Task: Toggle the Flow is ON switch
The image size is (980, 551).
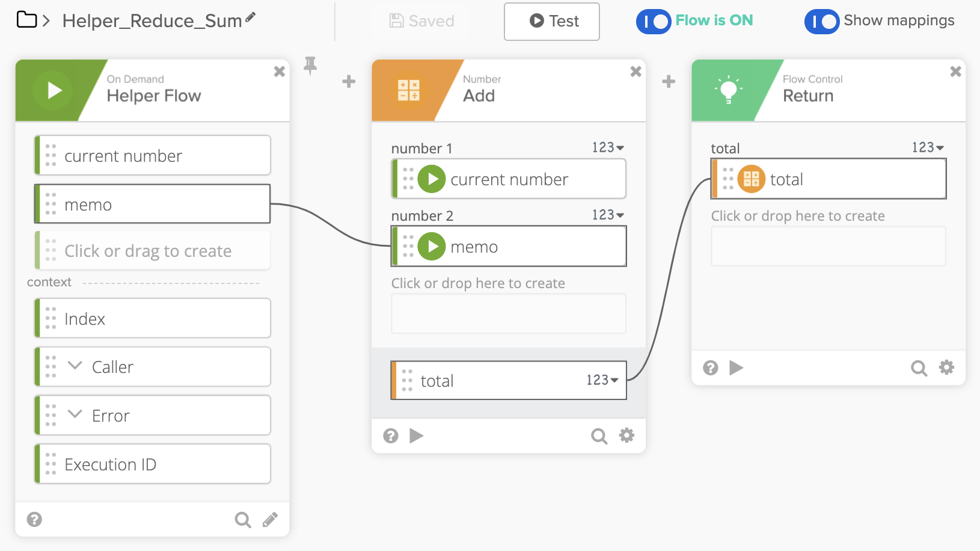Action: (x=654, y=22)
